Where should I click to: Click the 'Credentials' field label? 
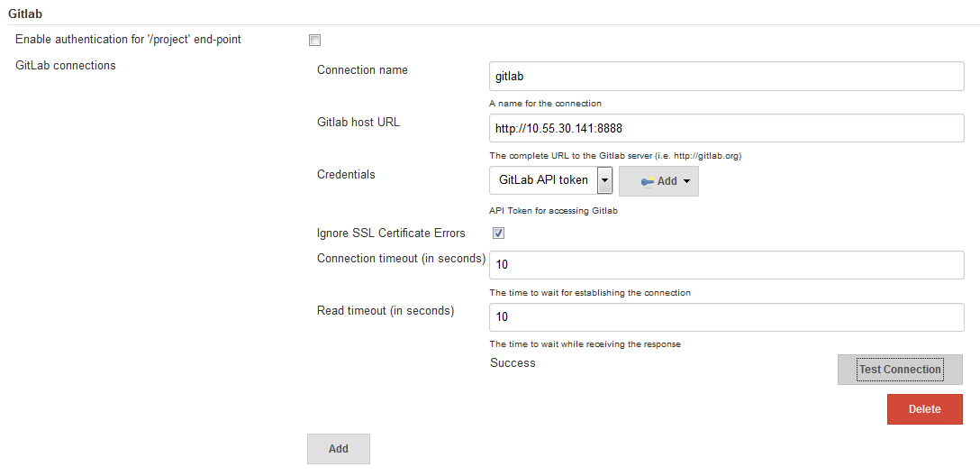[x=346, y=174]
